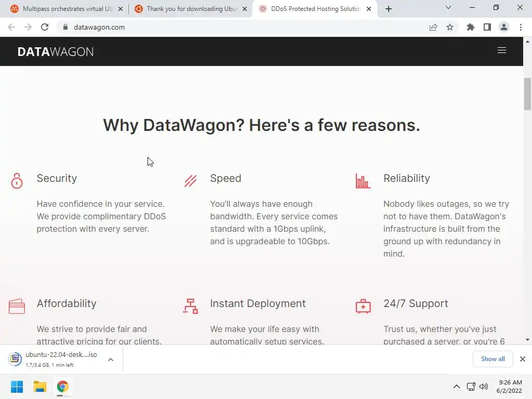The image size is (532, 399).
Task: Click the Reliability heading
Action: pyautogui.click(x=406, y=179)
